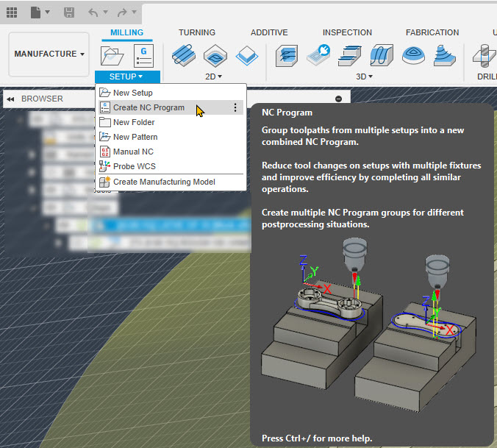Expand the 3D toolbar dropdown
Image resolution: width=497 pixels, height=448 pixels.
click(x=364, y=77)
